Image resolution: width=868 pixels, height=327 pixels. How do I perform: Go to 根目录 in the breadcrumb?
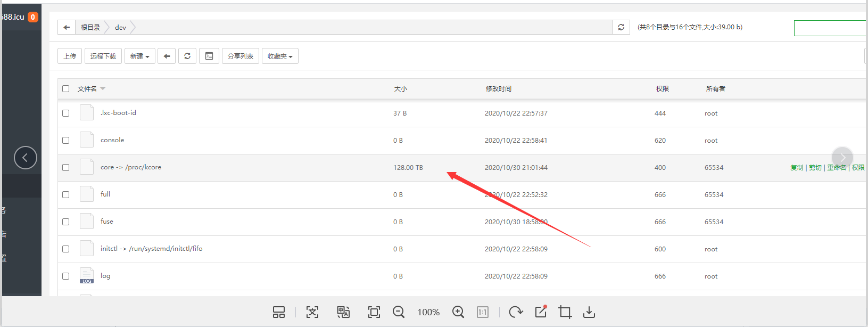pyautogui.click(x=90, y=27)
